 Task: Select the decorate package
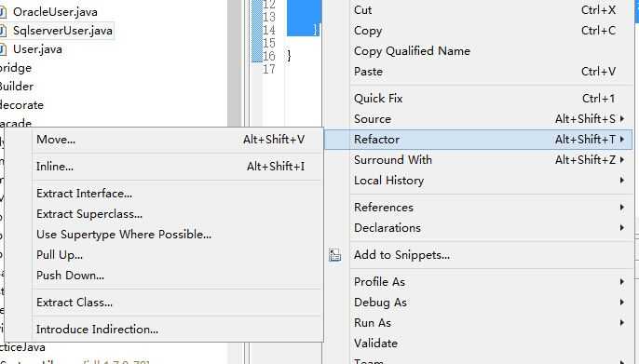pos(21,105)
